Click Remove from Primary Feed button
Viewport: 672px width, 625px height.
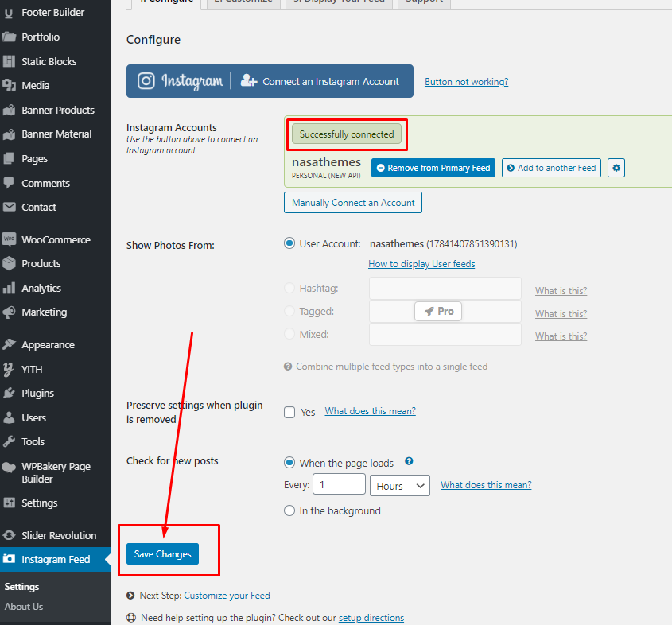[x=433, y=168]
